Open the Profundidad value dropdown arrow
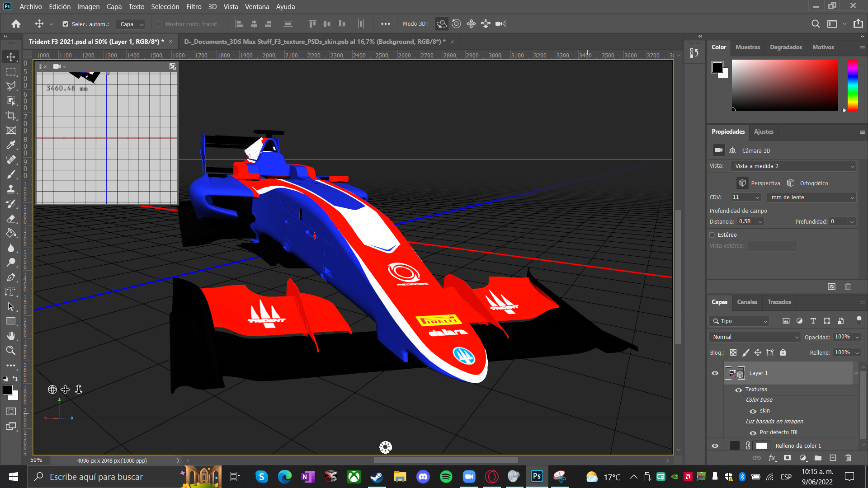The height and width of the screenshot is (488, 868). coord(852,222)
